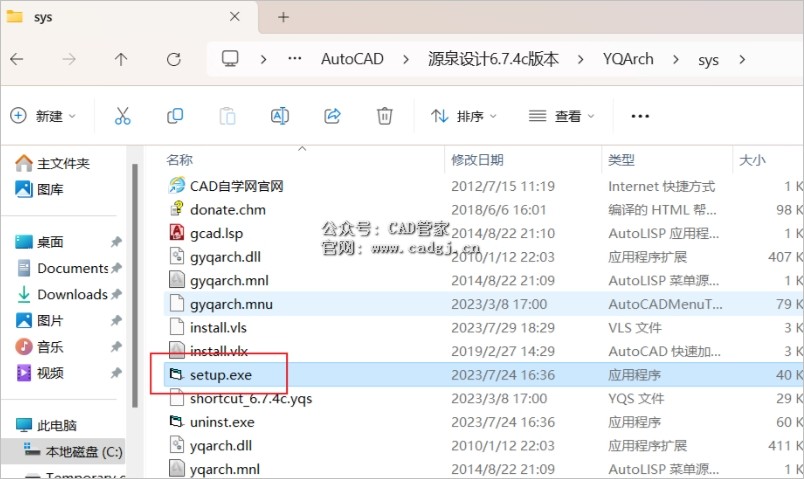Click the 图库 gallery icon
Viewport: 804px width, 479px height.
coord(24,189)
